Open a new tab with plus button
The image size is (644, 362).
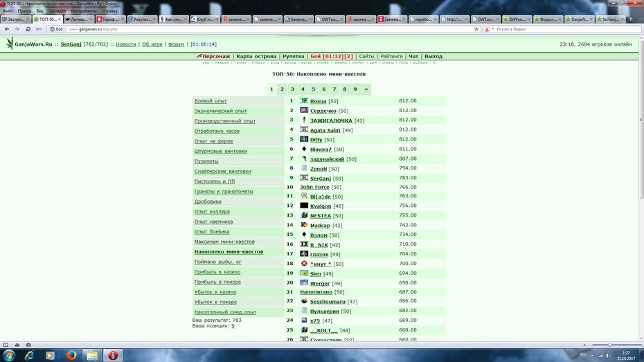point(631,19)
